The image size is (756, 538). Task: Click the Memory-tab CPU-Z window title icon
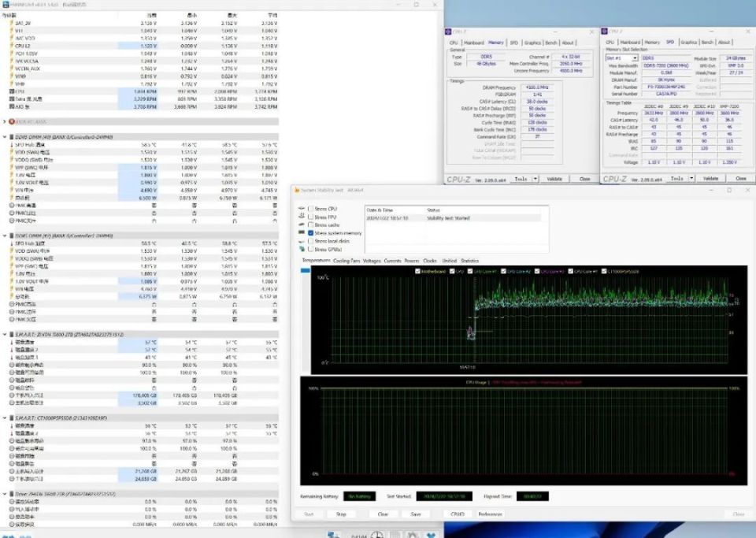pyautogui.click(x=448, y=32)
